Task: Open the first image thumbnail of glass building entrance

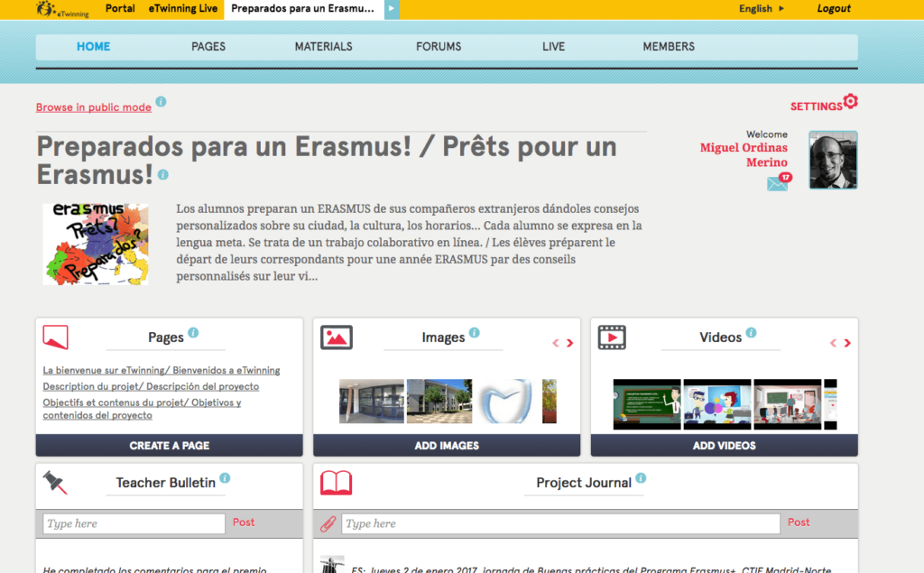Action: (371, 401)
